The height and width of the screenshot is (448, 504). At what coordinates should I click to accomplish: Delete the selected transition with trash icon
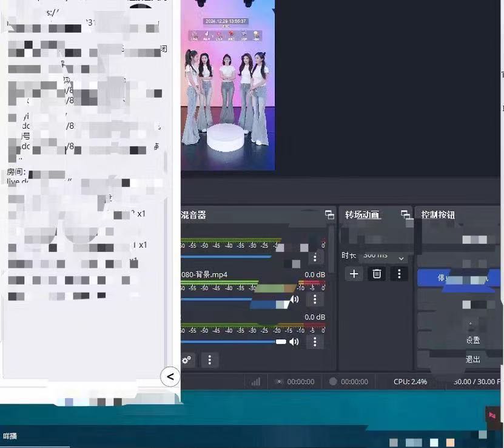[x=377, y=274]
